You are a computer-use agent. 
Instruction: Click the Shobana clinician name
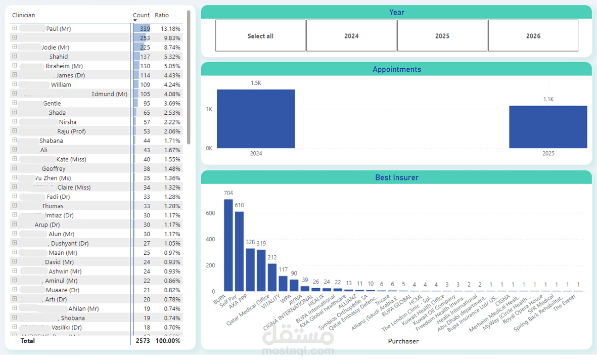pos(73,318)
